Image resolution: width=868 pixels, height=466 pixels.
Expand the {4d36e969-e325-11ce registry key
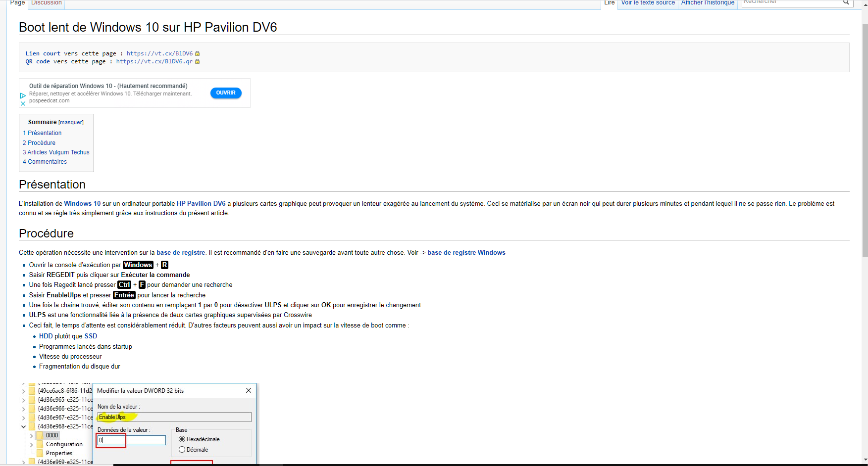[x=23, y=462]
